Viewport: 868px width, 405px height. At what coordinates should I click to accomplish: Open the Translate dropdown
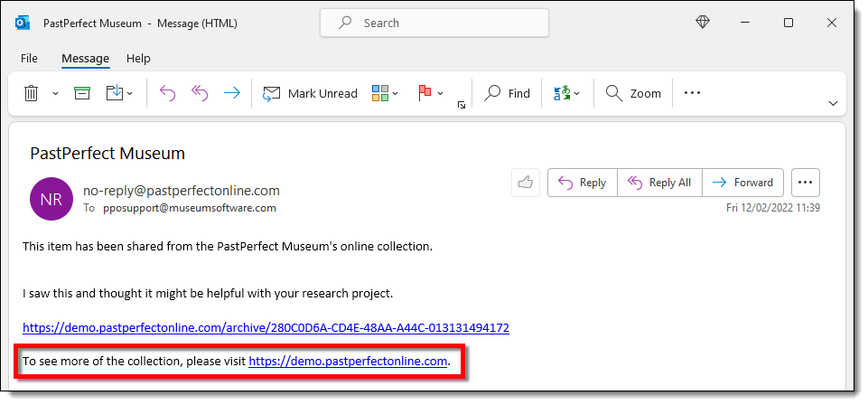click(566, 93)
